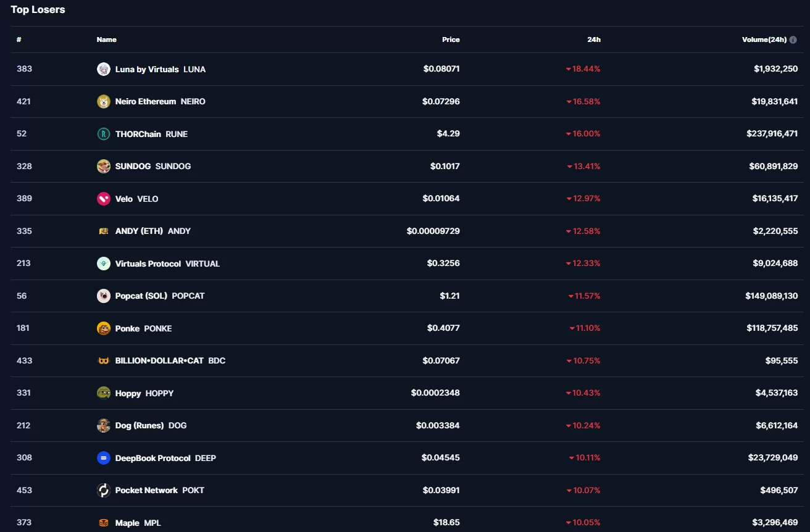Image resolution: width=810 pixels, height=532 pixels.
Task: Sort by the Name column header
Action: click(x=106, y=39)
